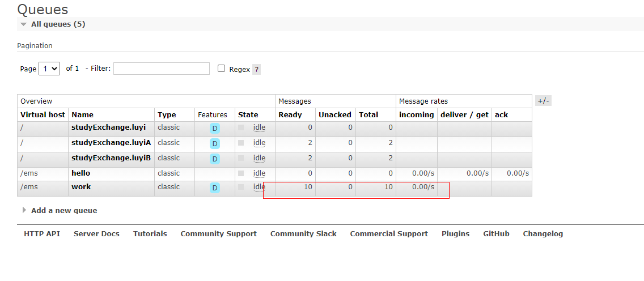Open the HTTP API footer link
The width and height of the screenshot is (644, 281).
[x=42, y=234]
